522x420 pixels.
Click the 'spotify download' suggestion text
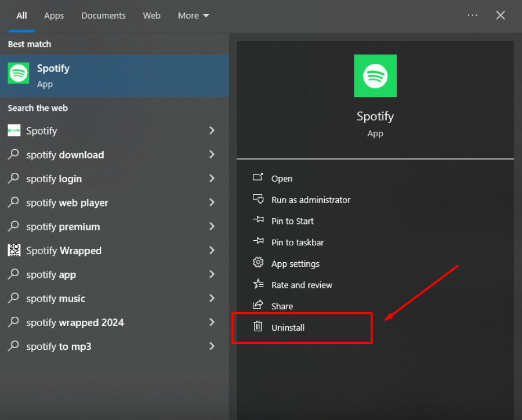[x=65, y=155]
